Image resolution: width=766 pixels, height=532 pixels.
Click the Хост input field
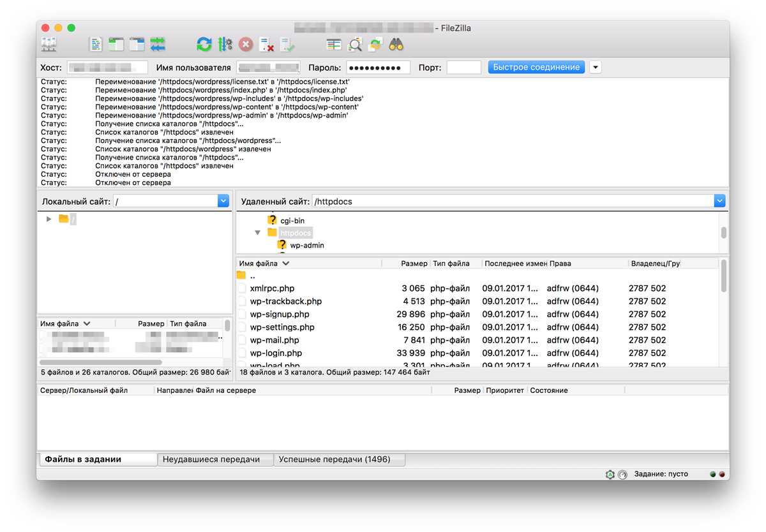pos(107,68)
